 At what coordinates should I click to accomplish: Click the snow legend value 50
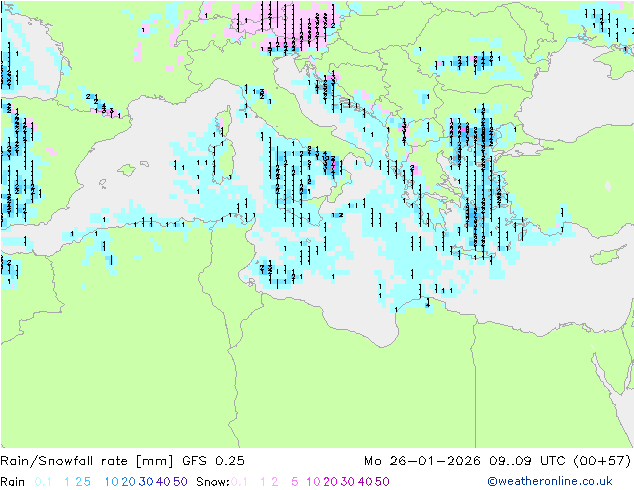tap(382, 482)
